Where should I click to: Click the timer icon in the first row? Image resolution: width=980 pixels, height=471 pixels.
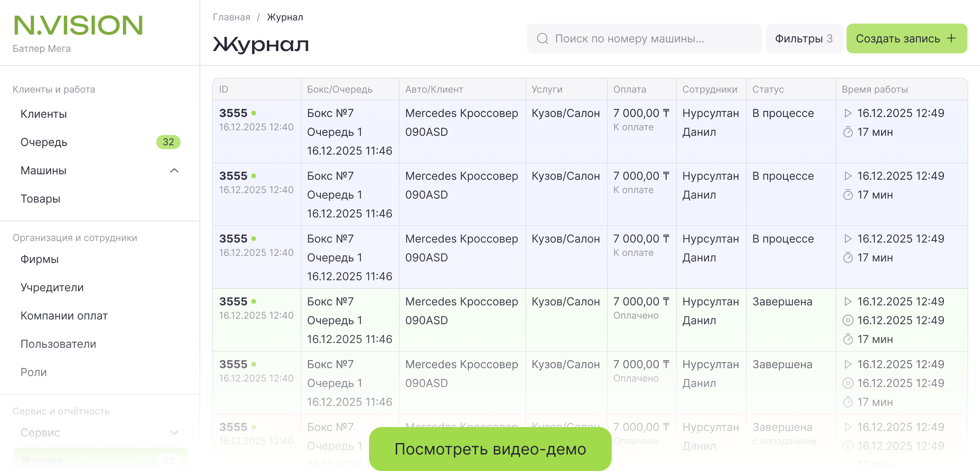click(848, 132)
